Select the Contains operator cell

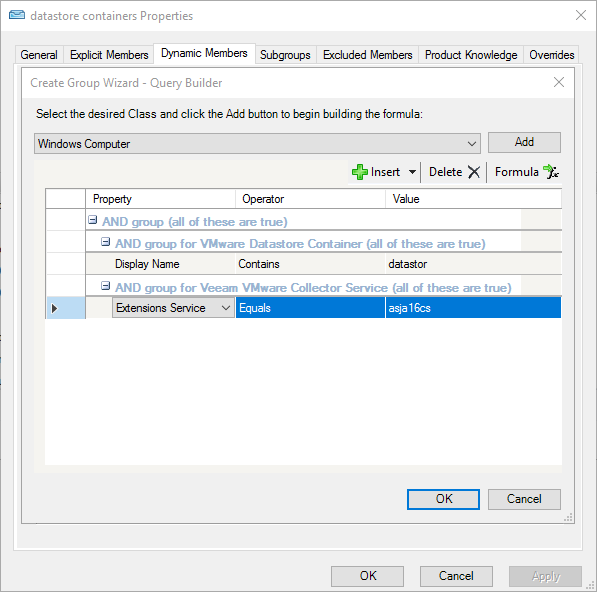(310, 264)
